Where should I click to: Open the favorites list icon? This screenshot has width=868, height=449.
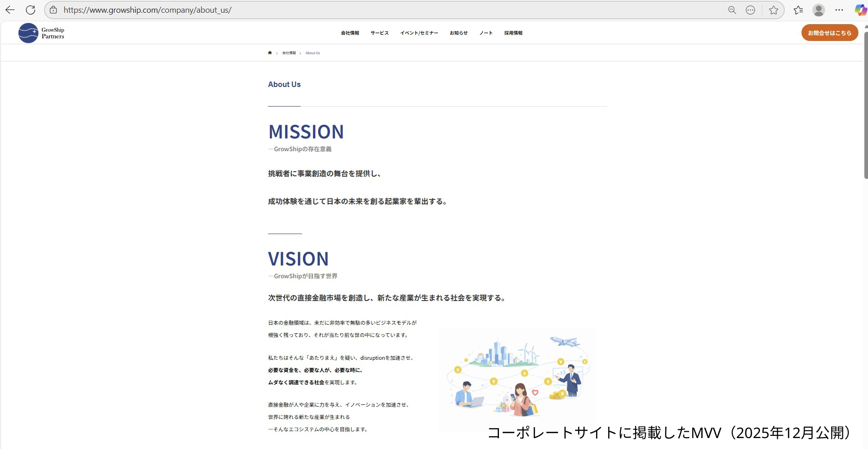[x=798, y=10]
